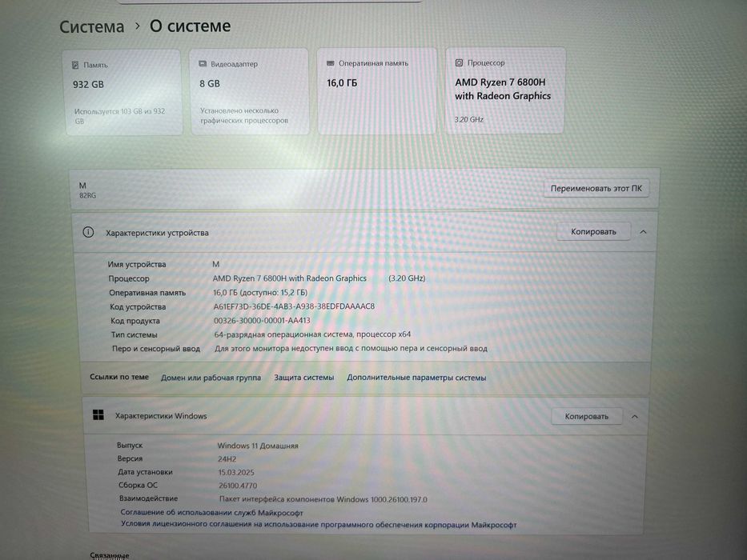747x560 pixels.
Task: Click the info icon in Характеристики устройства
Action: (88, 232)
